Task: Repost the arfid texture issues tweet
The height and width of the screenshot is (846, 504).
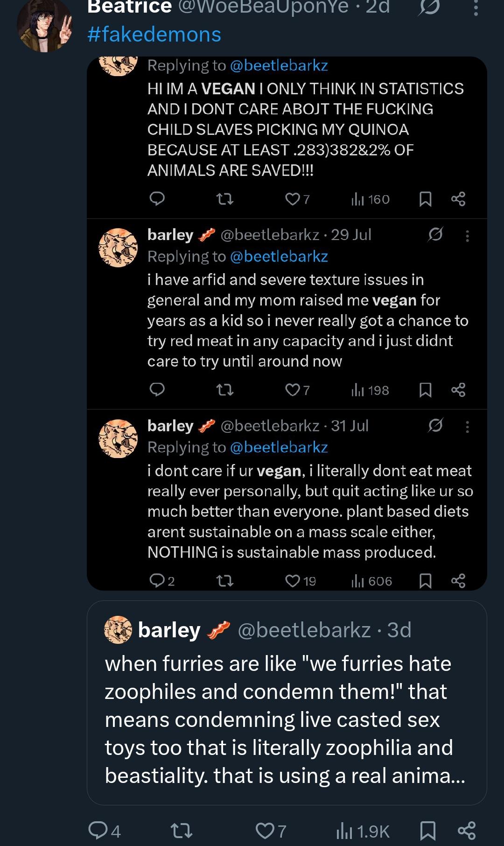Action: (x=225, y=389)
